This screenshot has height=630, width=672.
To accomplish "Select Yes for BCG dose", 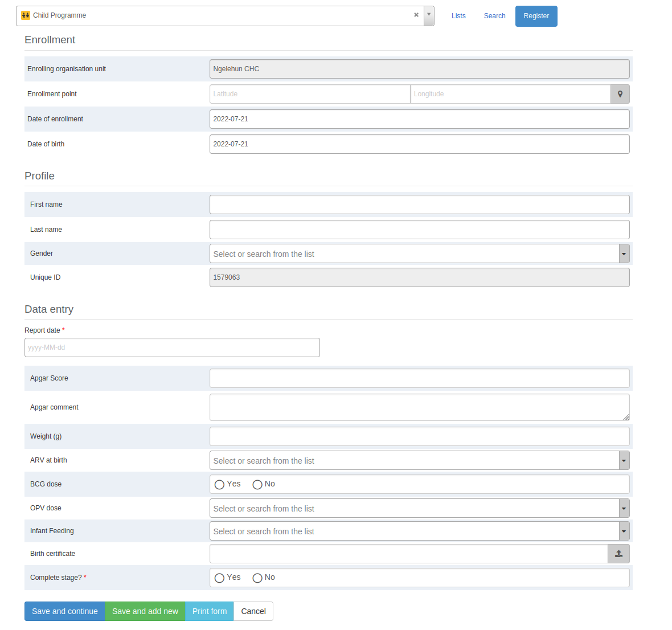I will (x=219, y=485).
